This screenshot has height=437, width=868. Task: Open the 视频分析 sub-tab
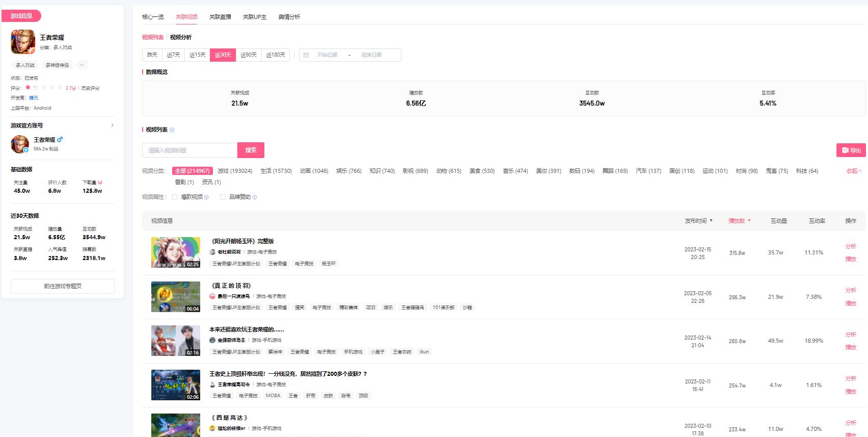click(181, 37)
